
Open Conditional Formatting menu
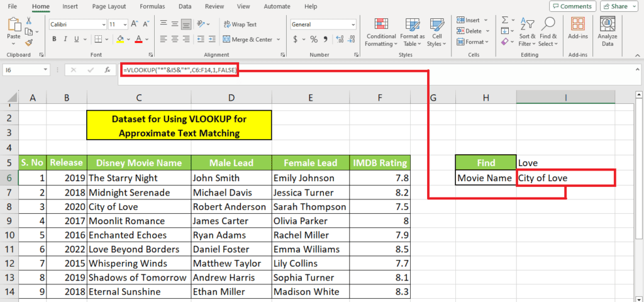[x=381, y=32]
